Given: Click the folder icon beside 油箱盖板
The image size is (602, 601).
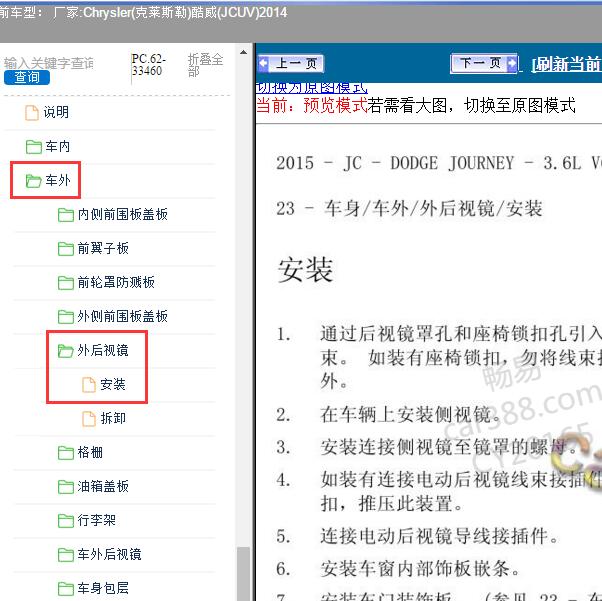Looking at the screenshot, I should (x=66, y=487).
